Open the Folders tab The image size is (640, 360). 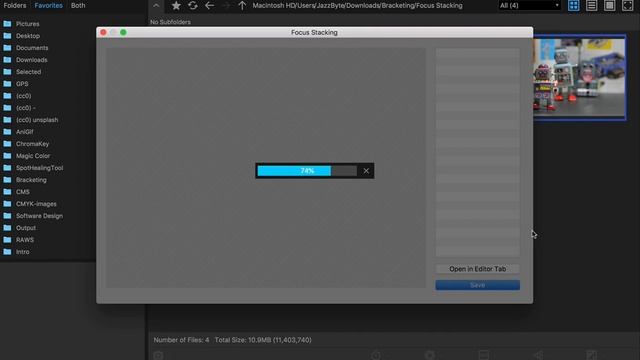pos(15,5)
